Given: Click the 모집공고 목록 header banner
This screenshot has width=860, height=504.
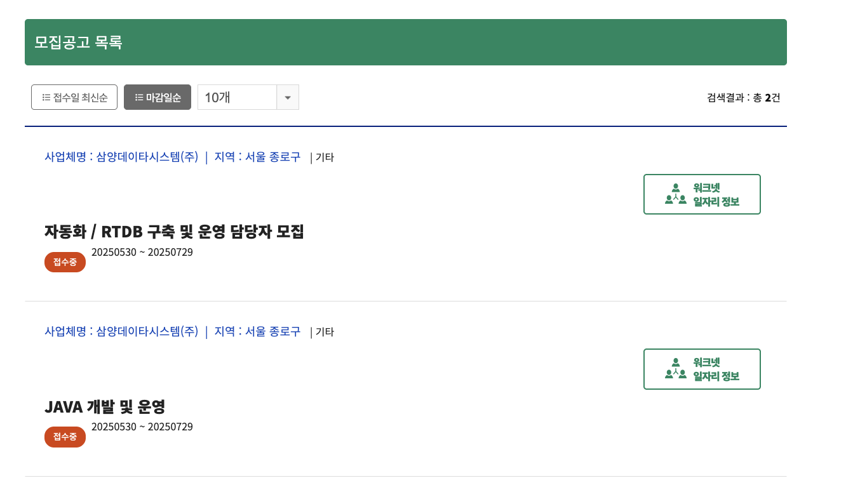Looking at the screenshot, I should click(x=405, y=42).
